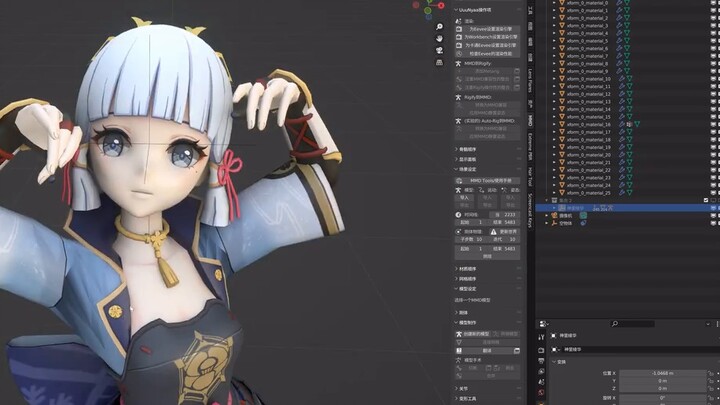Collapse the transform panel in properties editor
Screen dimensions: 720x405
pos(554,362)
